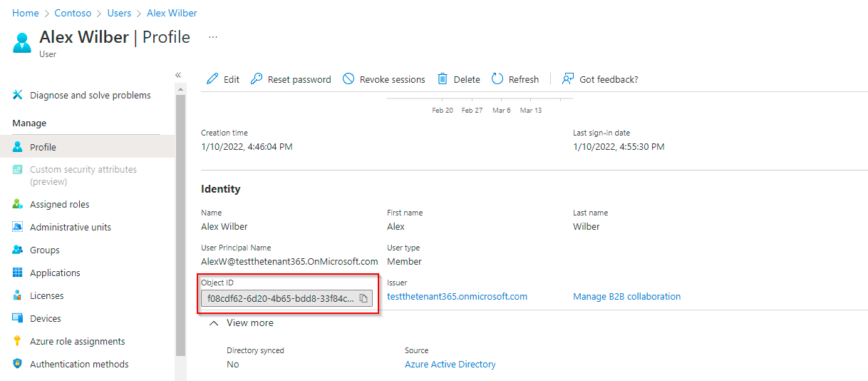Go to Home breadcrumb
This screenshot has height=381, width=868.
click(26, 13)
